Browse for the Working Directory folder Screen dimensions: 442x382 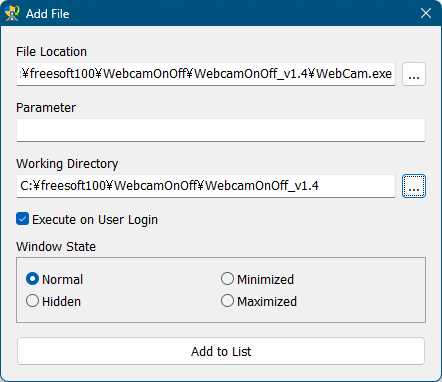point(414,186)
